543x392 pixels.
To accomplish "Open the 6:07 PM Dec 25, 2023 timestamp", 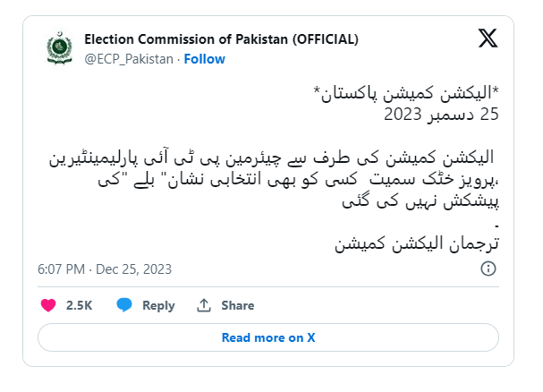I will 105,268.
